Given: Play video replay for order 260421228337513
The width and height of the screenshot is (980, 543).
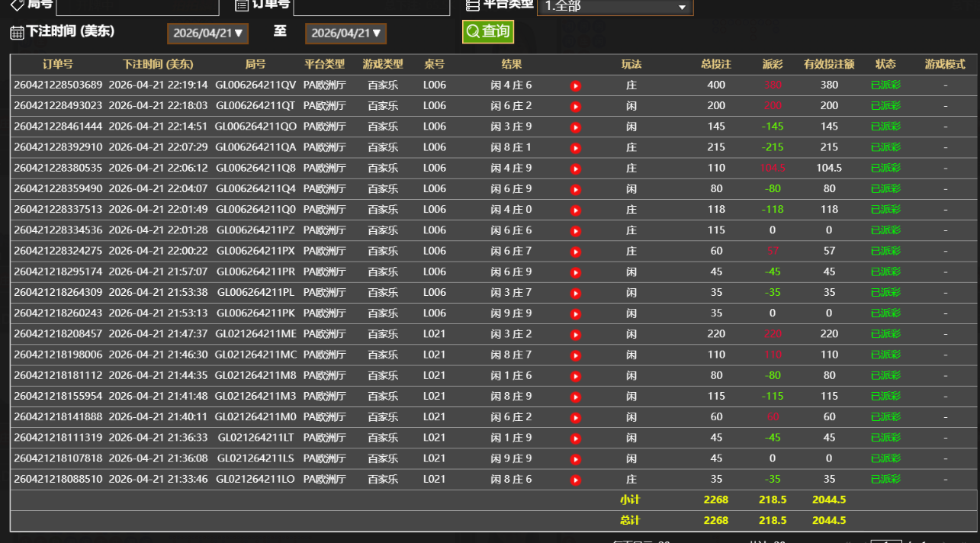Looking at the screenshot, I should [x=576, y=210].
